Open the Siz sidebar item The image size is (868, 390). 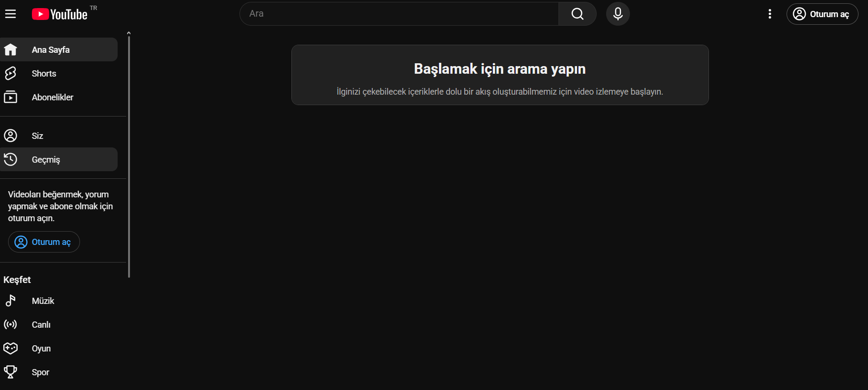pyautogui.click(x=59, y=136)
